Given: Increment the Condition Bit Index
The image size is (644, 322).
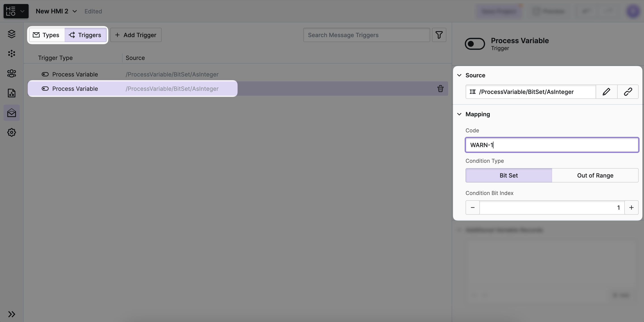Looking at the screenshot, I should pyautogui.click(x=631, y=208).
